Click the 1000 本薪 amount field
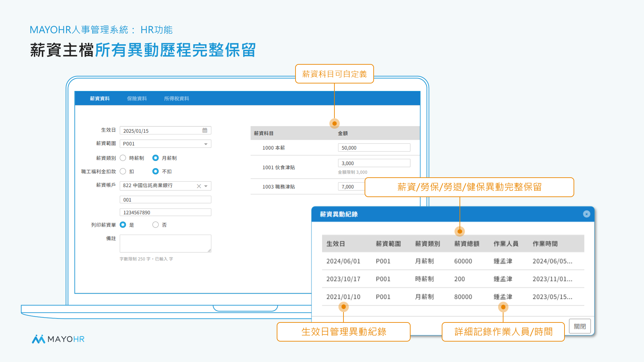 tap(374, 148)
